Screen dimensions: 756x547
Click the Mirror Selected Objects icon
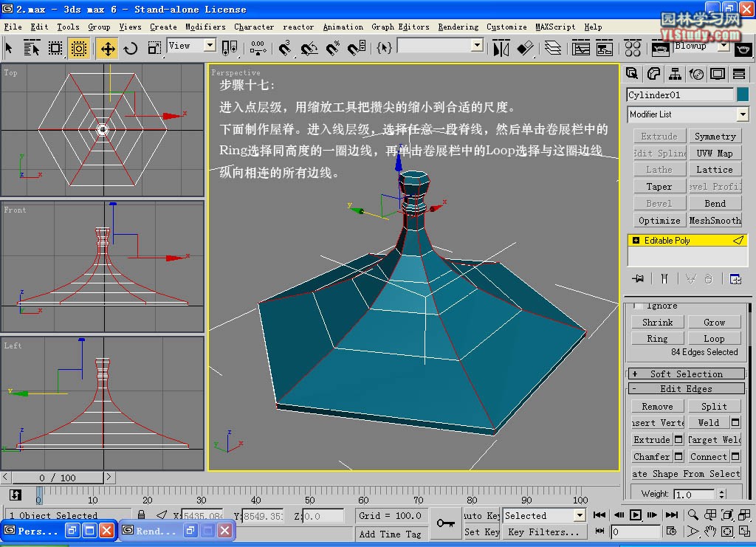point(501,49)
